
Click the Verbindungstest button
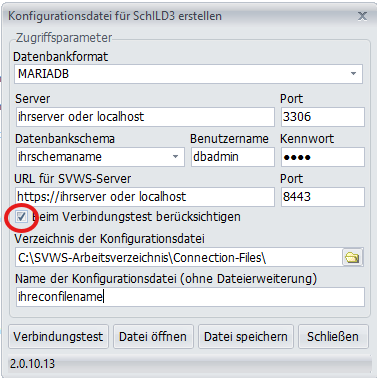pyautogui.click(x=58, y=336)
